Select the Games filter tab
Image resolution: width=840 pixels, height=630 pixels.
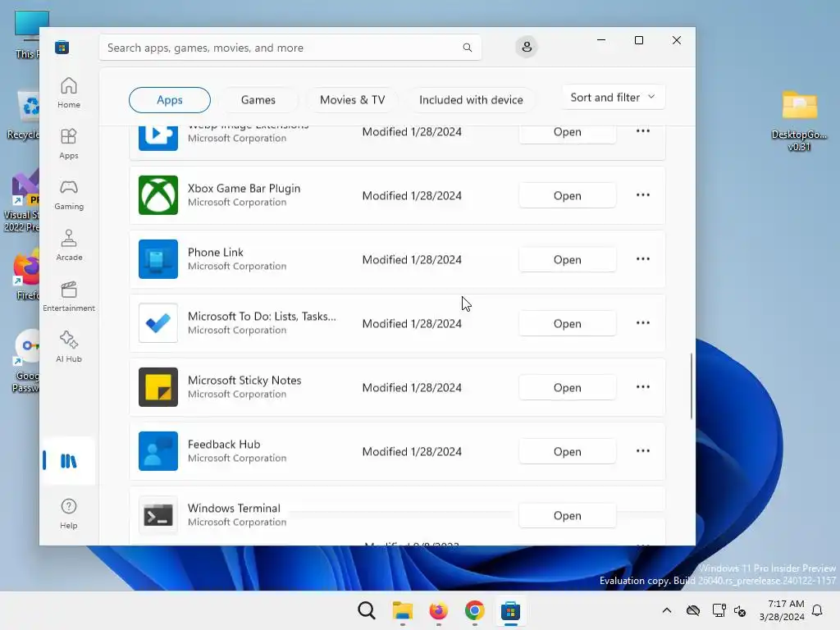tap(258, 100)
